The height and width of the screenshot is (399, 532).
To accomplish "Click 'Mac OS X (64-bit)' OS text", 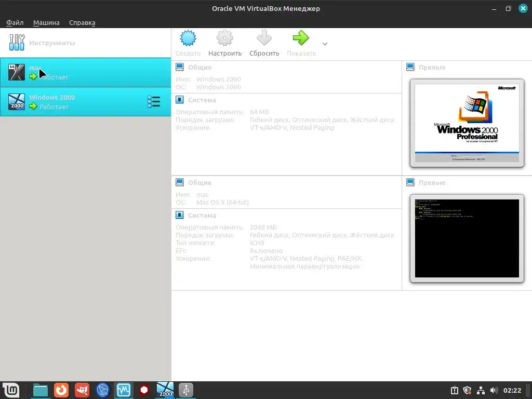I will 222,202.
